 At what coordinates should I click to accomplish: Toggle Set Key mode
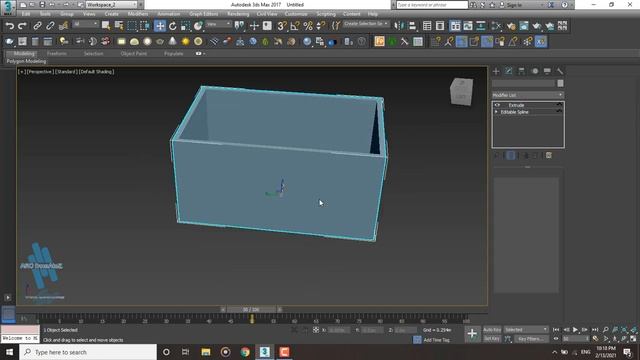(492, 339)
